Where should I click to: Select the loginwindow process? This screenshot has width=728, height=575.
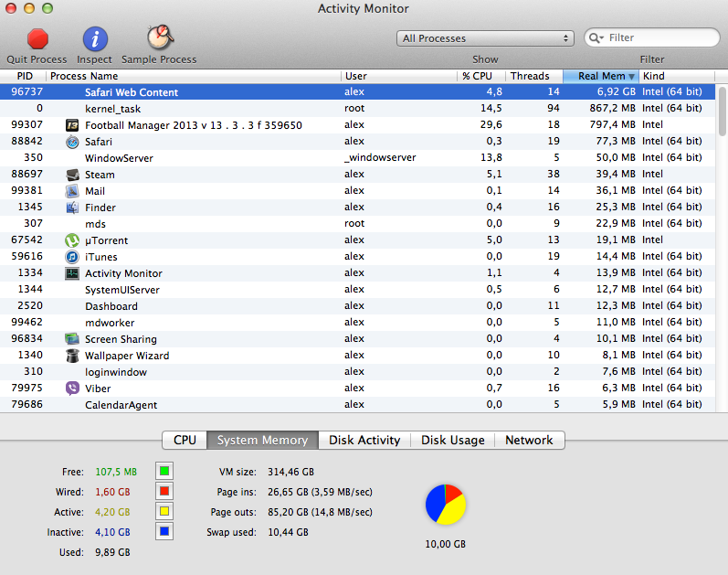coord(357,372)
